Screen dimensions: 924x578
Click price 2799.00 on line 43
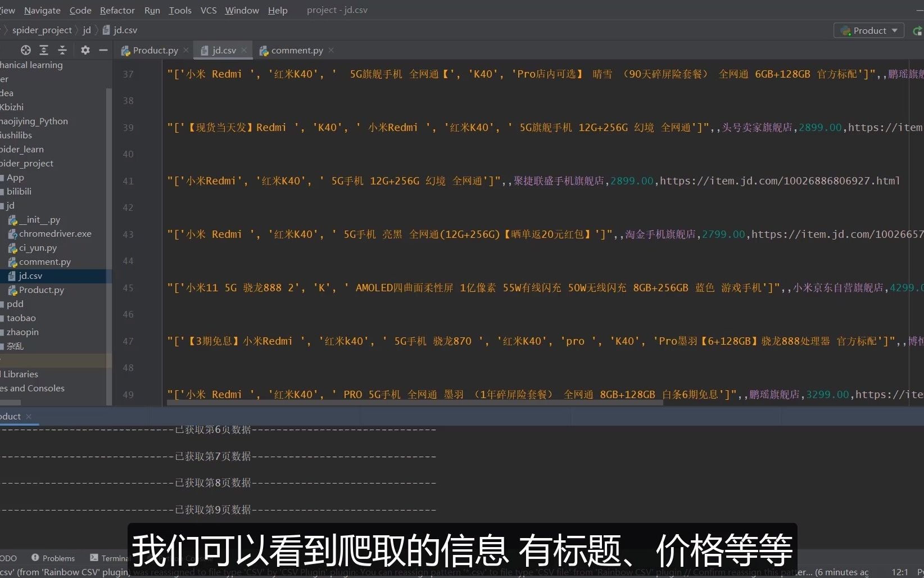tap(724, 234)
